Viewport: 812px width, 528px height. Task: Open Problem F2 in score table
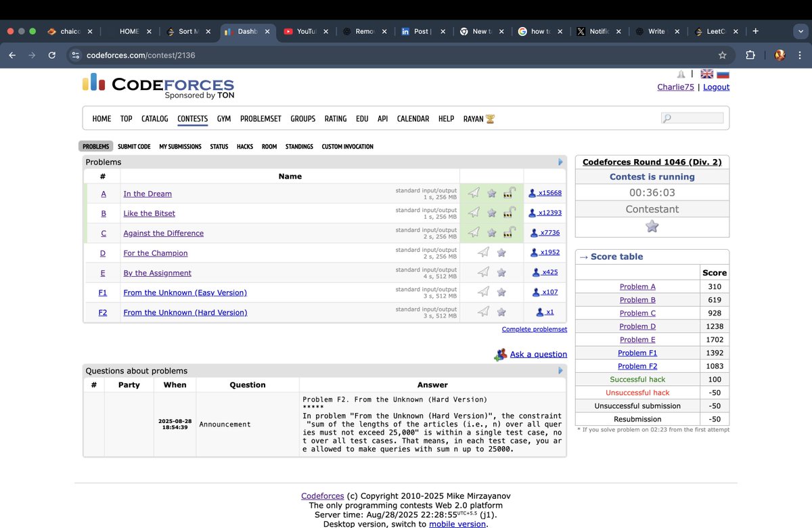(637, 366)
